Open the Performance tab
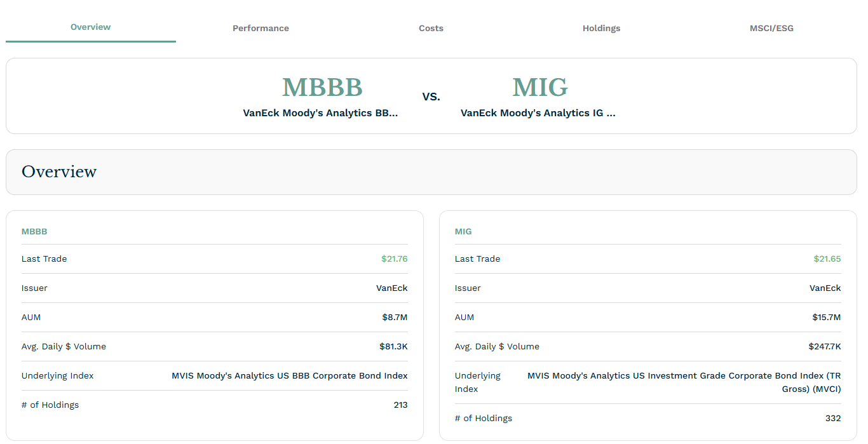Viewport: 868px width, 444px height. click(261, 29)
